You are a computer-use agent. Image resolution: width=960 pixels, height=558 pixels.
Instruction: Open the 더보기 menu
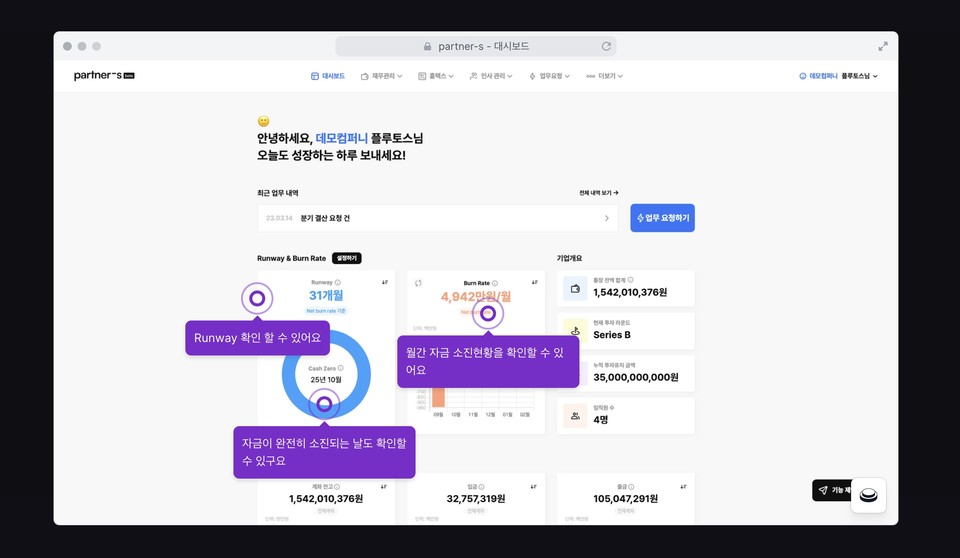606,76
